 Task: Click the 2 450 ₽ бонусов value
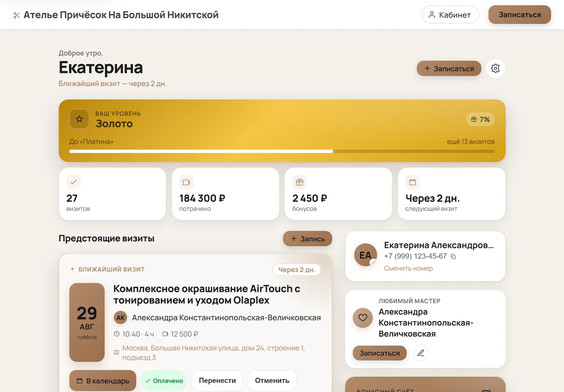click(x=310, y=198)
